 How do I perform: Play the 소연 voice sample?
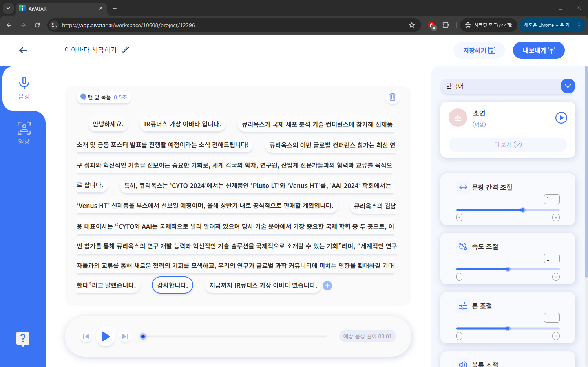(561, 118)
